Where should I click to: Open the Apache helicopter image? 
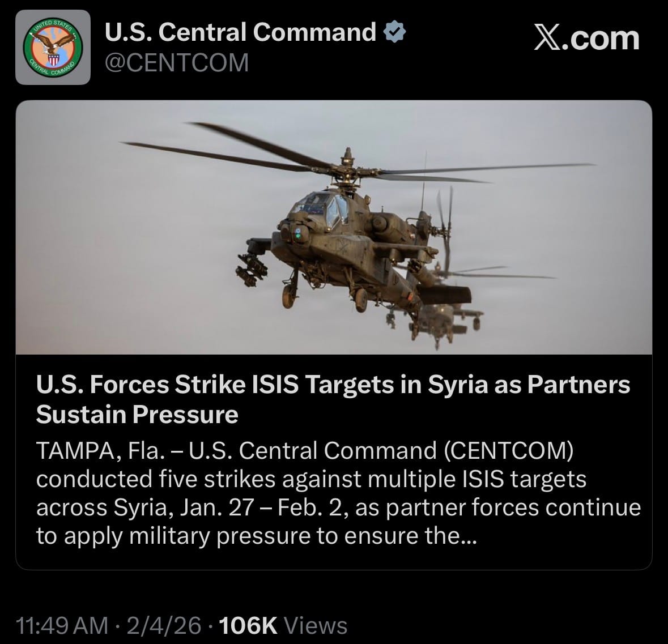coord(334,227)
